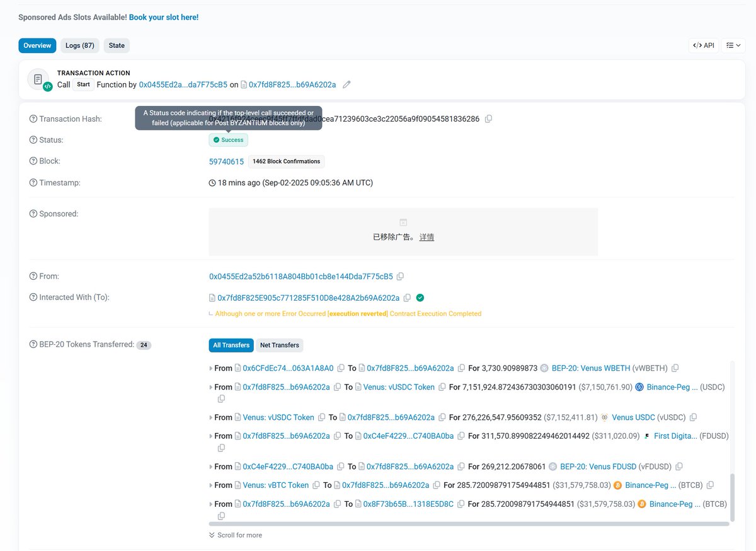The image size is (756, 551).
Task: Copy the Venus FDUSD (vFDUSD) token address
Action: [x=679, y=467]
